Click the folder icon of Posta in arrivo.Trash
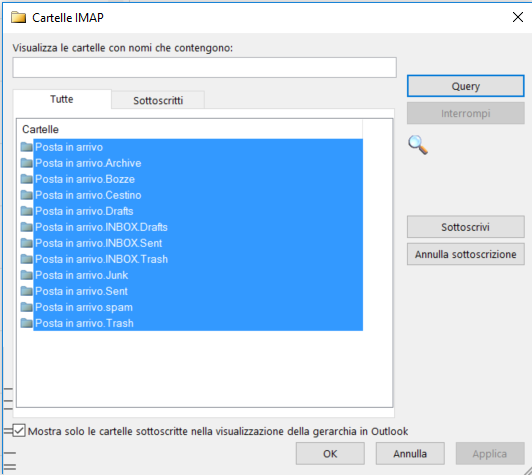The height and width of the screenshot is (475, 532). (26, 323)
